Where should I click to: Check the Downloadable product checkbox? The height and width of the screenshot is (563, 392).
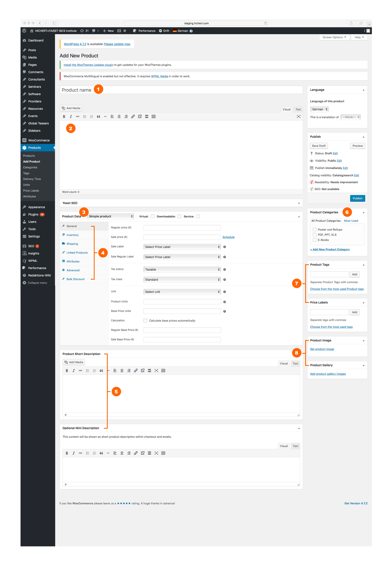point(179,216)
